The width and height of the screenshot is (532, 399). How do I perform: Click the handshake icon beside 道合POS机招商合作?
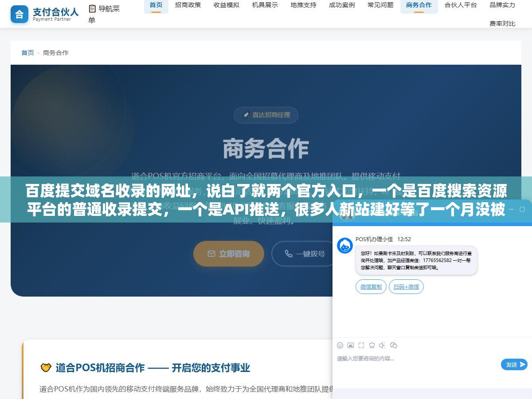click(46, 368)
